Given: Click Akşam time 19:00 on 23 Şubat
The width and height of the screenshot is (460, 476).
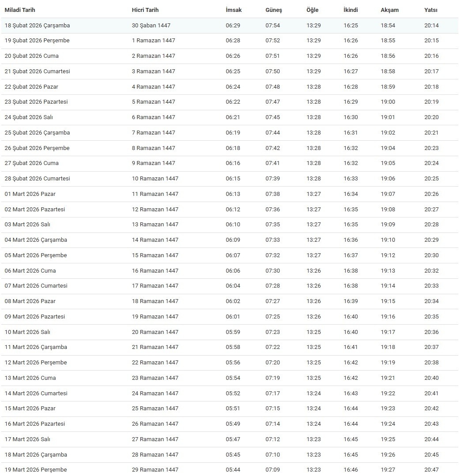Looking at the screenshot, I should pyautogui.click(x=388, y=102).
